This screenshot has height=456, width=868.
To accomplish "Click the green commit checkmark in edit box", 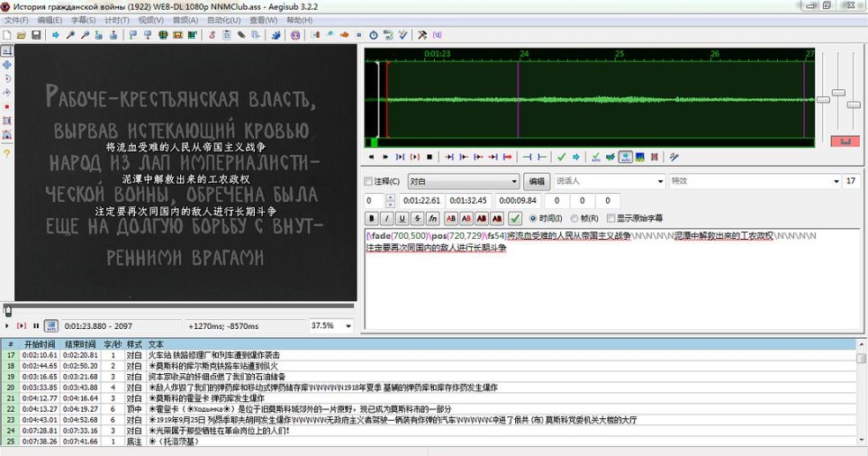I will (515, 218).
